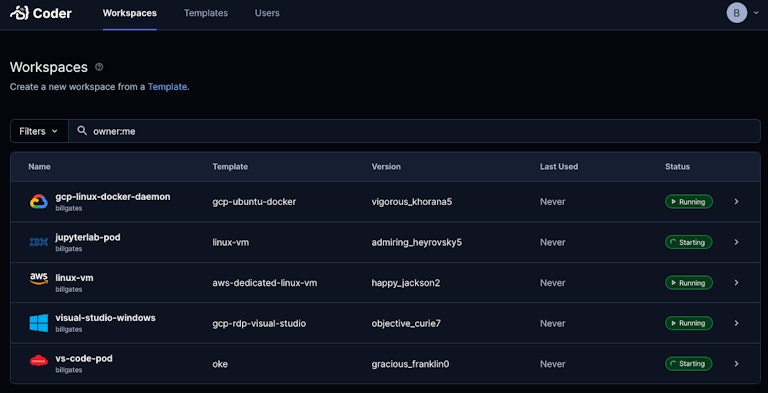Viewport: 768px width, 393px height.
Task: Click the Windows icon for visual-studio-windows
Action: click(39, 323)
